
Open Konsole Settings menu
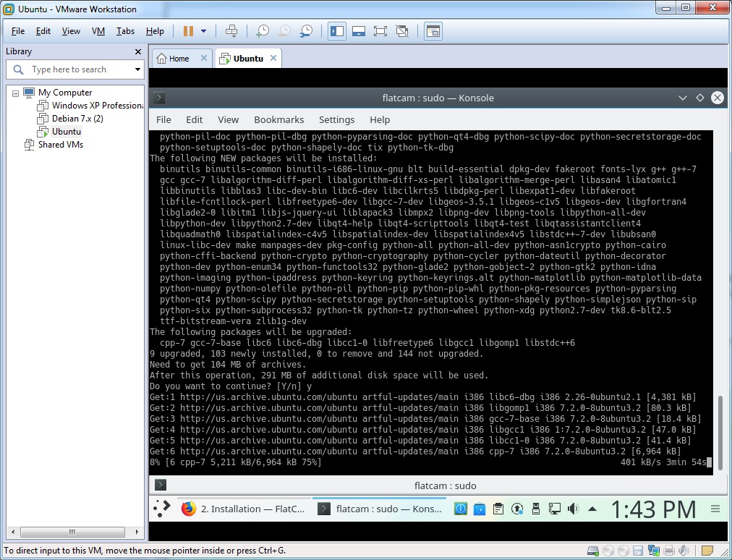click(336, 119)
